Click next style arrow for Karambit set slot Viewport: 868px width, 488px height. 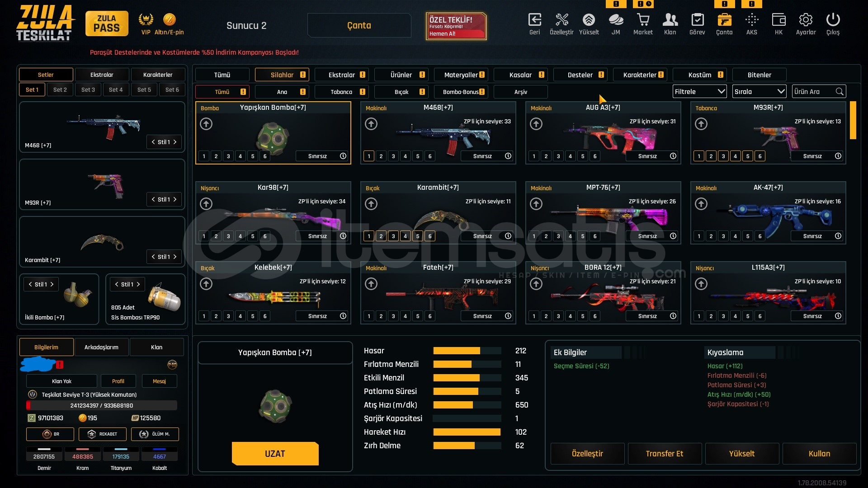(x=175, y=257)
